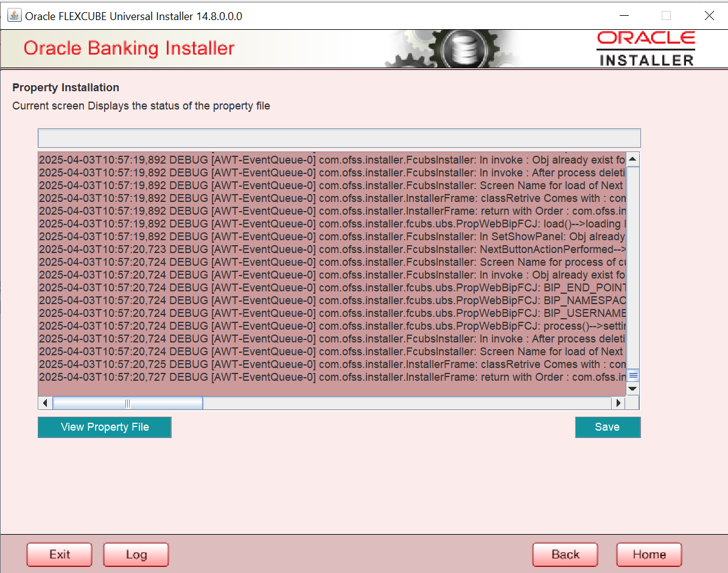
Task: Select the 'process()-->settin' log line
Action: click(332, 325)
